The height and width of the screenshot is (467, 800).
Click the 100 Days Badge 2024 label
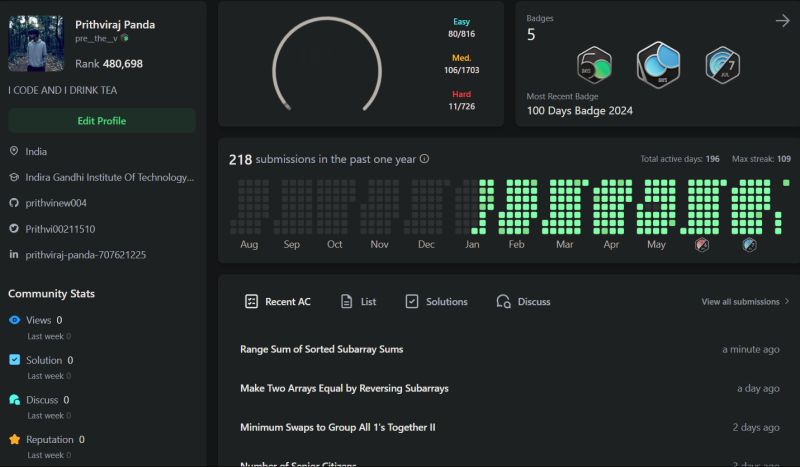tap(580, 111)
